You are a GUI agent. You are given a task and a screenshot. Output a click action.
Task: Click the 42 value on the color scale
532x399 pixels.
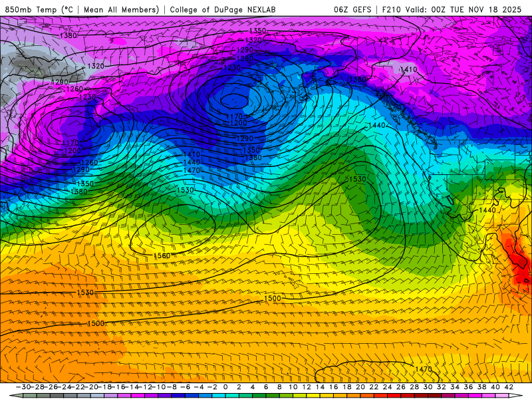(508, 387)
